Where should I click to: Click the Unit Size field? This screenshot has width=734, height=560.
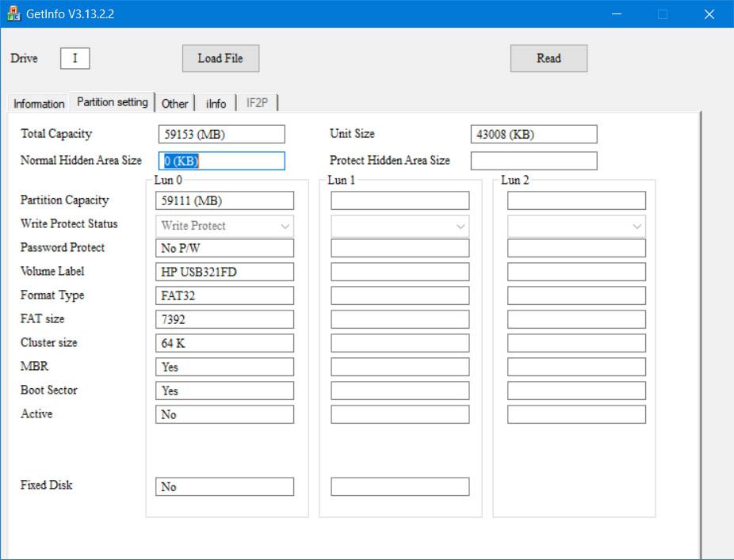point(533,135)
